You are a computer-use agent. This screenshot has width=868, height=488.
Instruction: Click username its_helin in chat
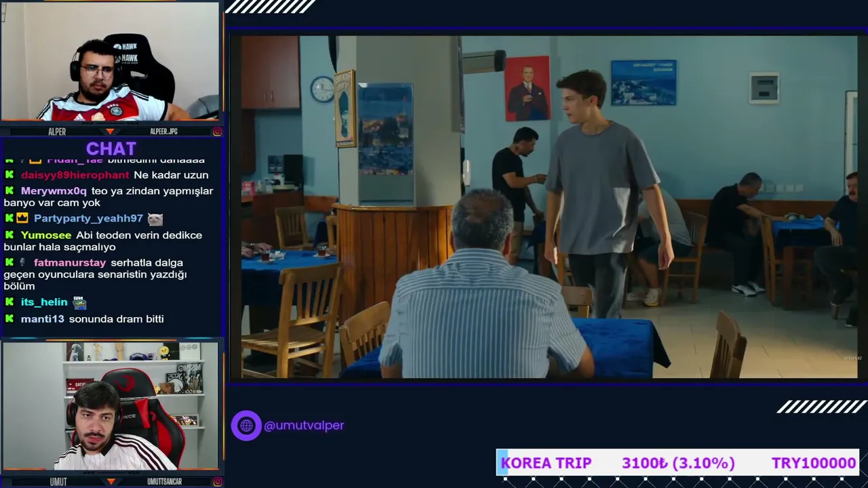click(44, 302)
